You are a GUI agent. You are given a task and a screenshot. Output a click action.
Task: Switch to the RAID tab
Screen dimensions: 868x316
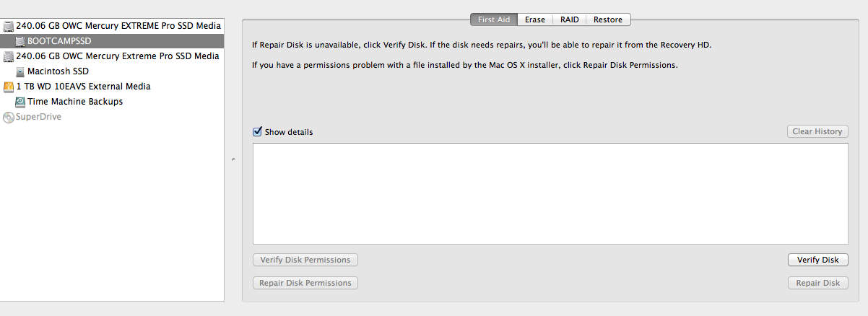(x=569, y=19)
